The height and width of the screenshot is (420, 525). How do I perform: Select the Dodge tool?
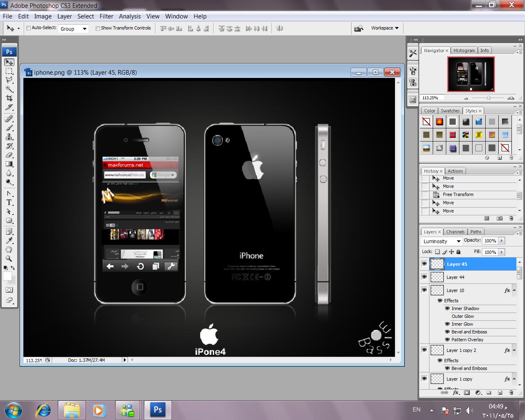9,182
